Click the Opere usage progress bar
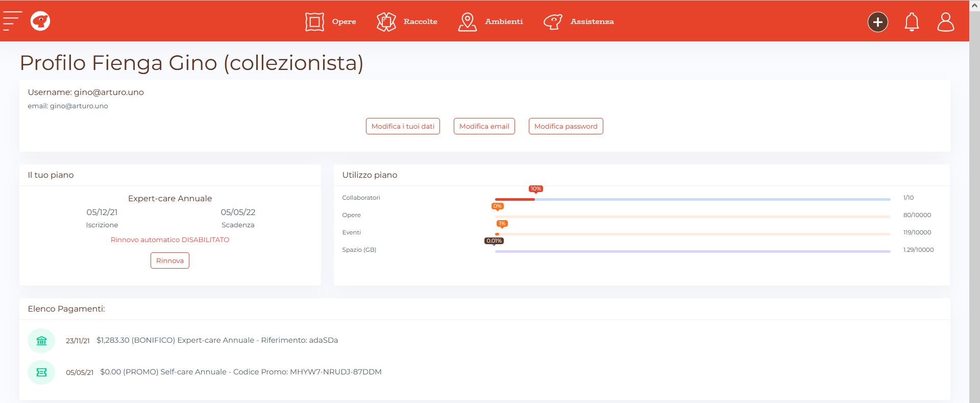The image size is (980, 403). tap(693, 217)
